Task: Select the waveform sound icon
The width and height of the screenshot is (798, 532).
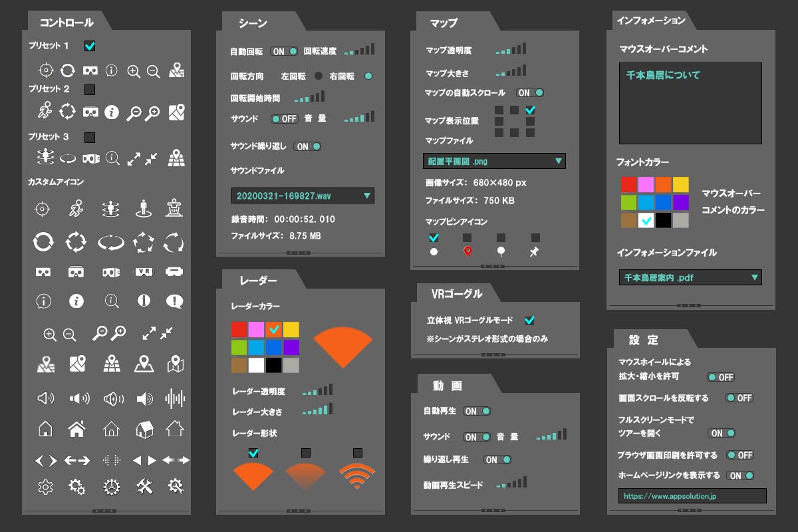Action: pyautogui.click(x=174, y=398)
